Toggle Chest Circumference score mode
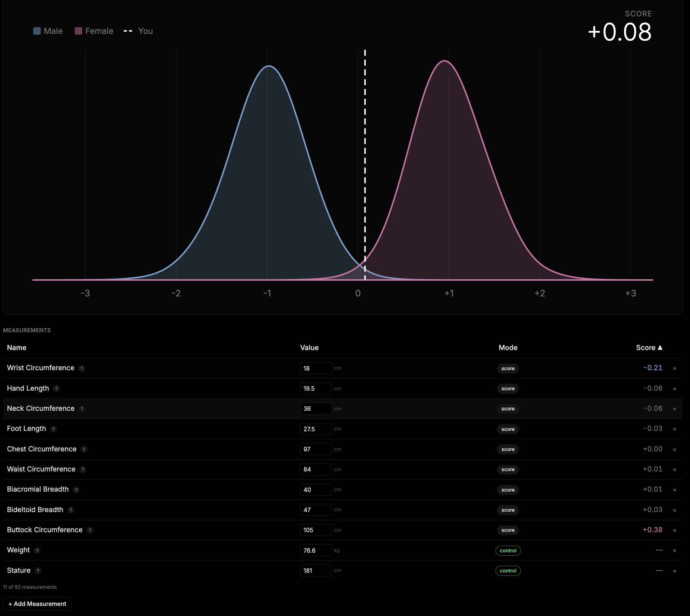The width and height of the screenshot is (690, 616). tap(508, 449)
